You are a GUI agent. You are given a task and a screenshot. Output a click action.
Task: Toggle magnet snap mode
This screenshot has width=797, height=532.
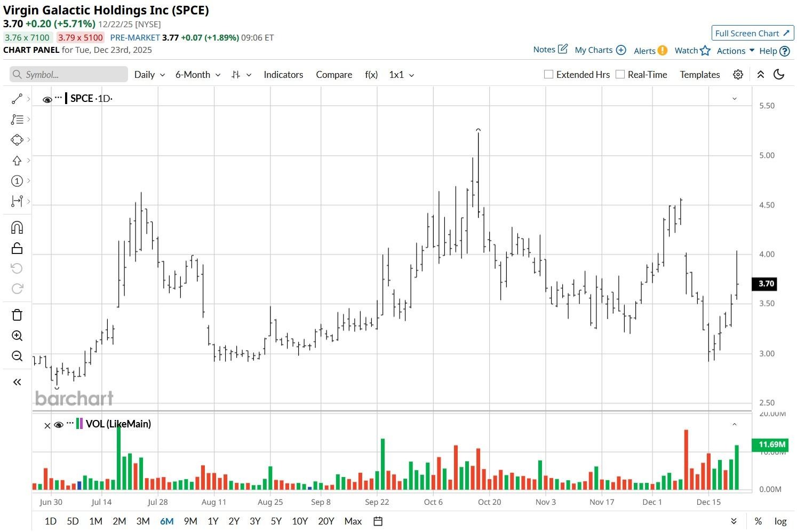point(17,228)
